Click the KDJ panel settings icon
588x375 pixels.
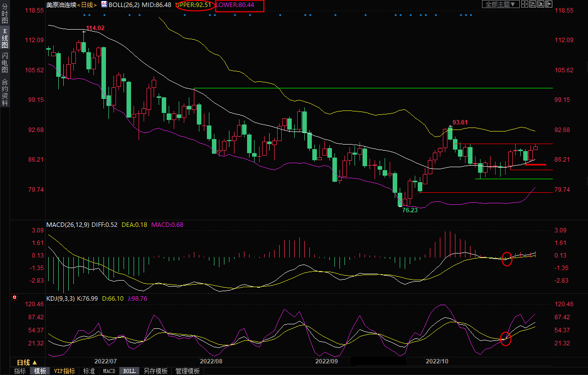point(15,297)
